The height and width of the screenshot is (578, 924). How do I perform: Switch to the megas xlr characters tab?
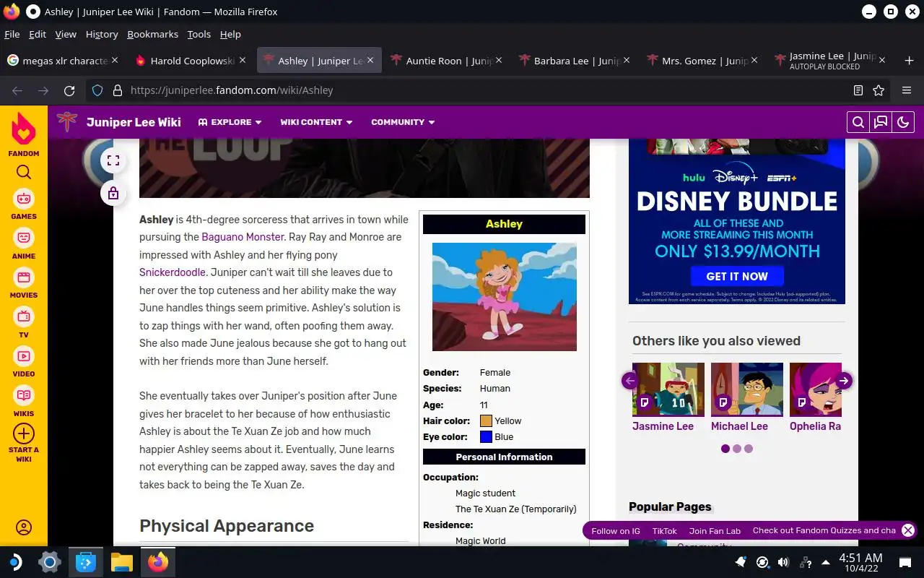(64, 61)
